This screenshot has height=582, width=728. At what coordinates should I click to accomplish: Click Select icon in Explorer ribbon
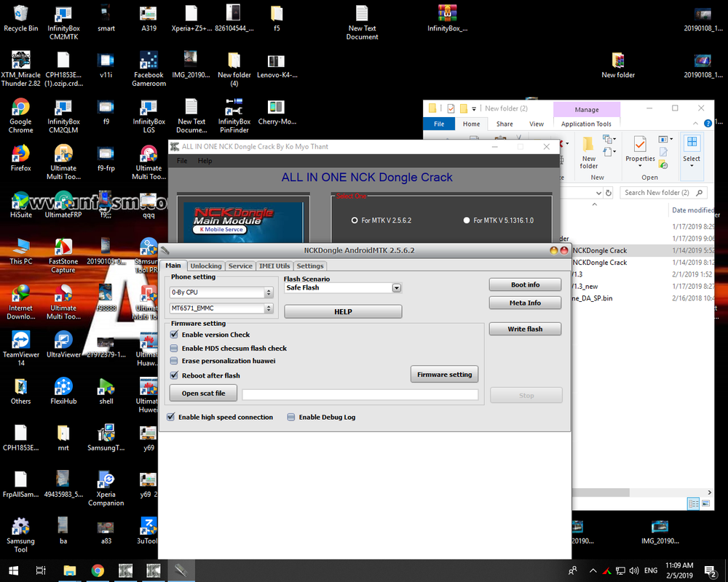[692, 151]
